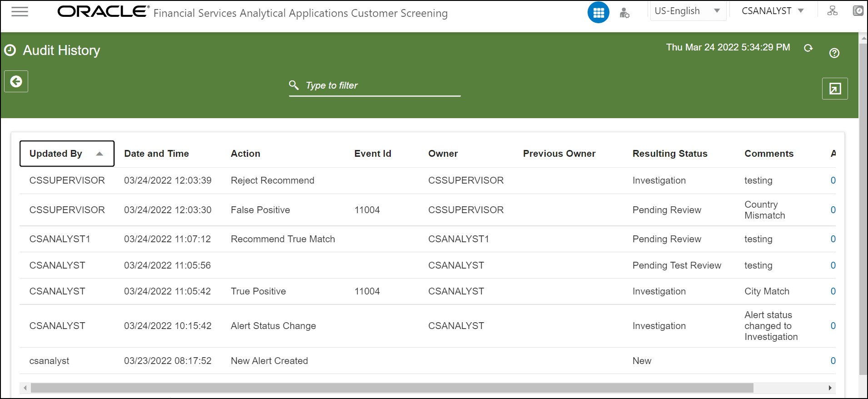This screenshot has height=399, width=868.
Task: Sort by Resulting Status column header
Action: pos(670,154)
